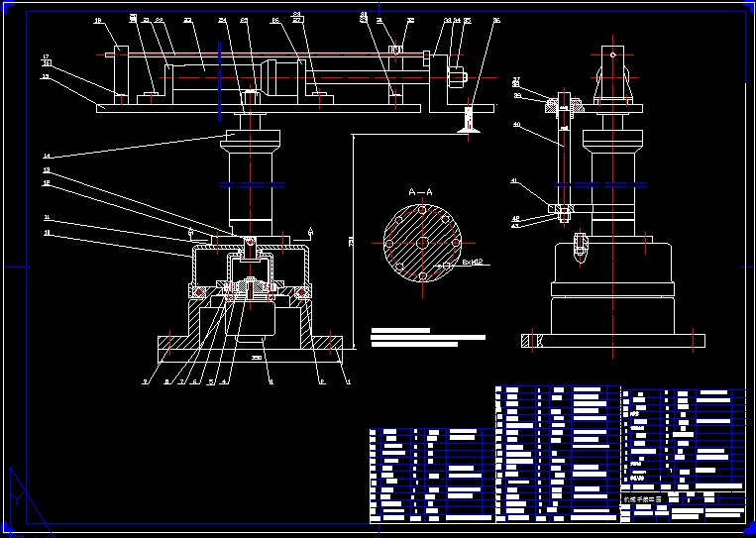This screenshot has height=538, width=756.
Task: Select part balloon number 5
Action: [x=210, y=382]
